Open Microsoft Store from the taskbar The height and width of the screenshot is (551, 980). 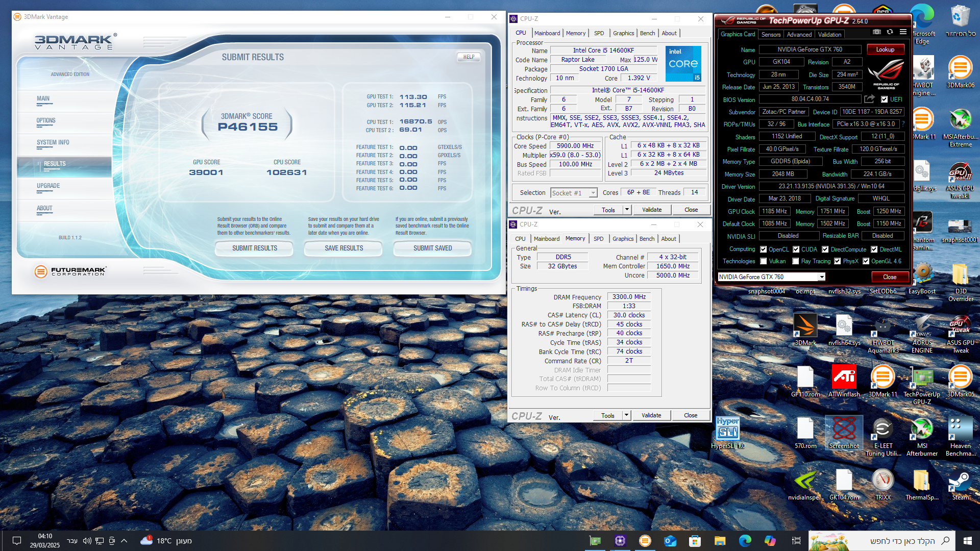[x=695, y=541]
